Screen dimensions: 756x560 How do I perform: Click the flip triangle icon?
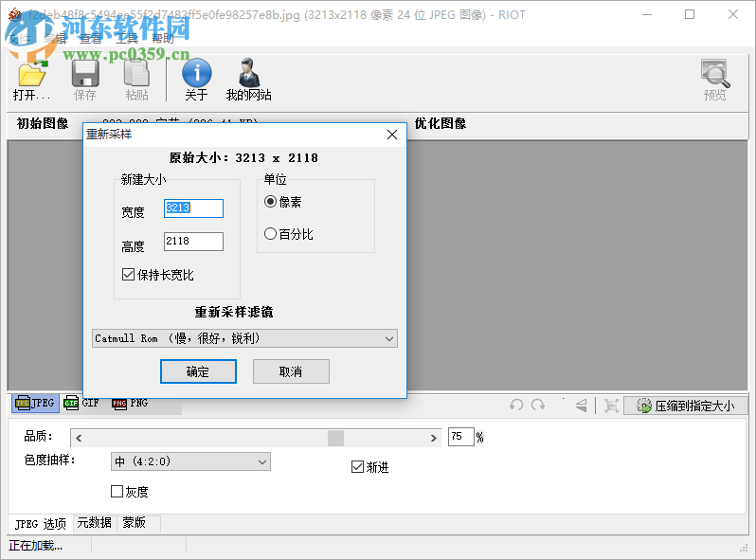[x=582, y=406]
